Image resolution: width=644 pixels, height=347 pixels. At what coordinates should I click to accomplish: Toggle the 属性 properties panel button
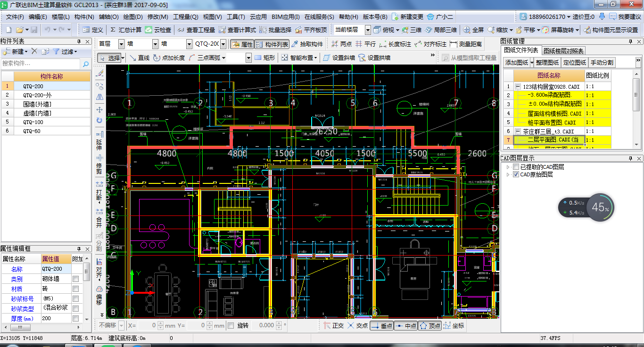[242, 44]
